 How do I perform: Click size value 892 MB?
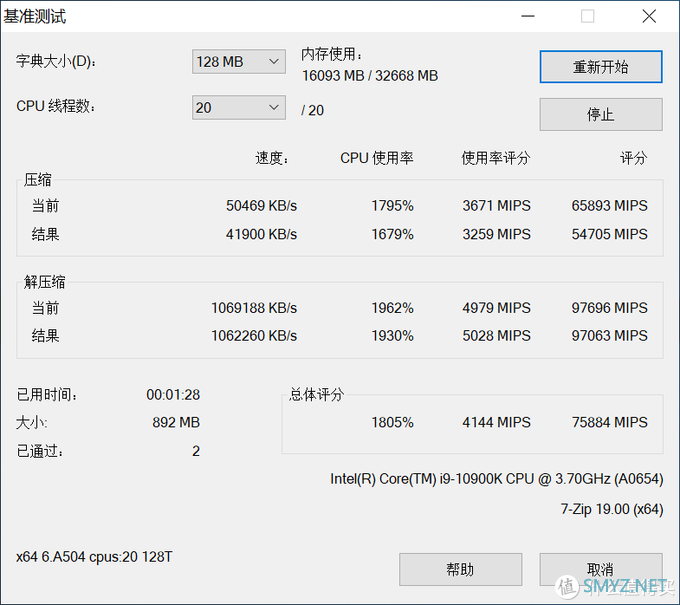[x=176, y=422]
